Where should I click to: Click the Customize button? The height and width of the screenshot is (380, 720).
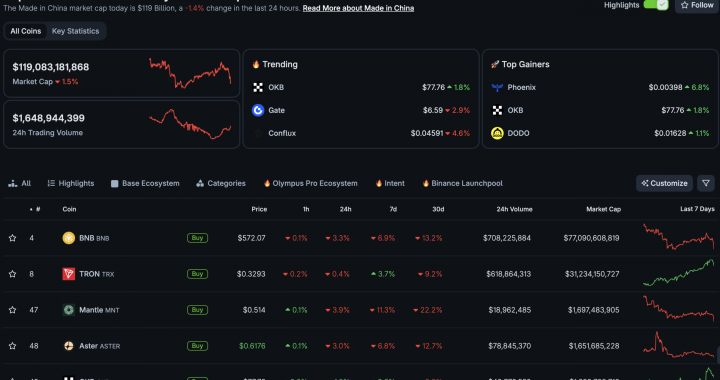click(x=664, y=183)
